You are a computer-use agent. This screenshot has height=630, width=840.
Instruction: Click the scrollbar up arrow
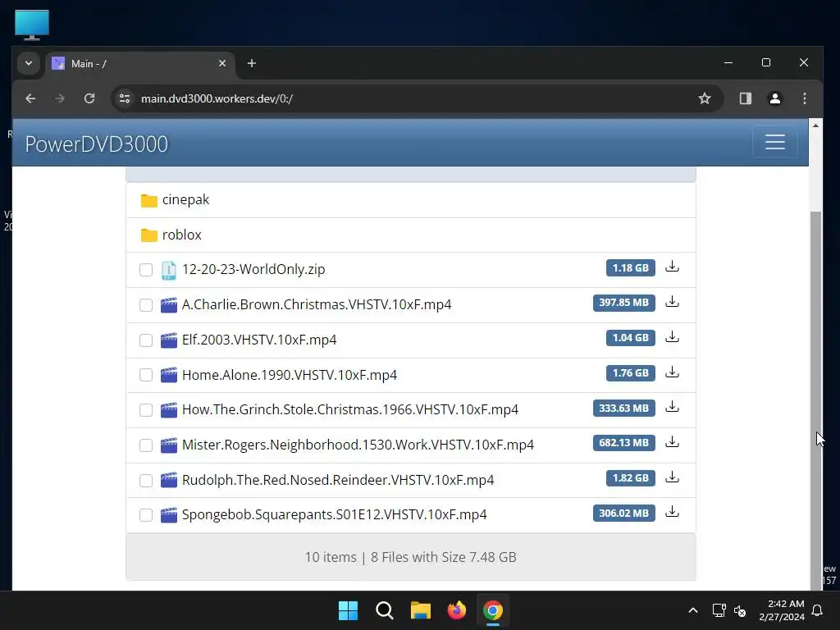coord(815,126)
